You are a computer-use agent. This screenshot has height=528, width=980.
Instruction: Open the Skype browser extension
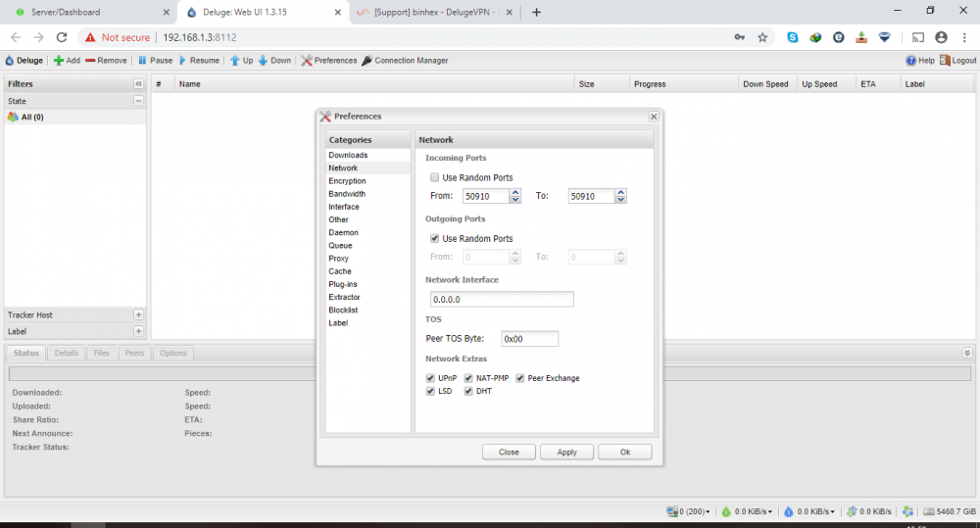793,37
